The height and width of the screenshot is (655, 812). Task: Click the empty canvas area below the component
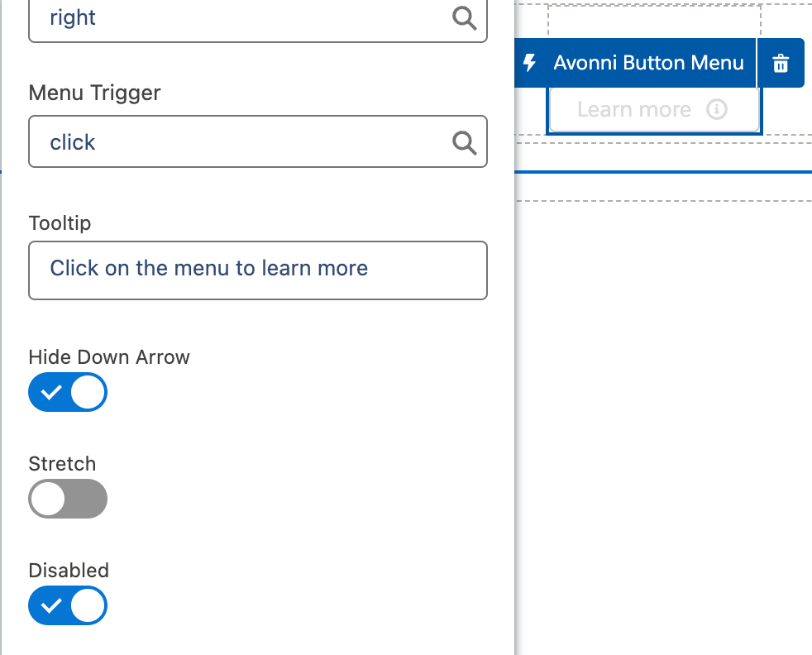point(662,414)
